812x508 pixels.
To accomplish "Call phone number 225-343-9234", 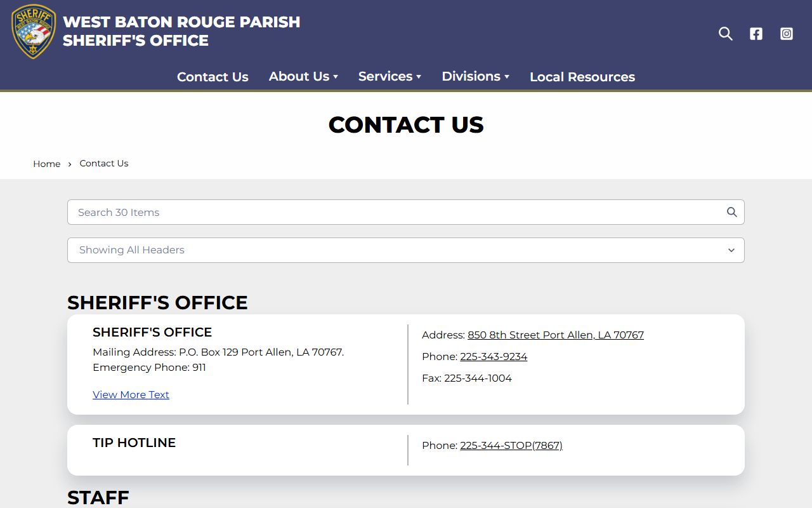I will pyautogui.click(x=494, y=356).
